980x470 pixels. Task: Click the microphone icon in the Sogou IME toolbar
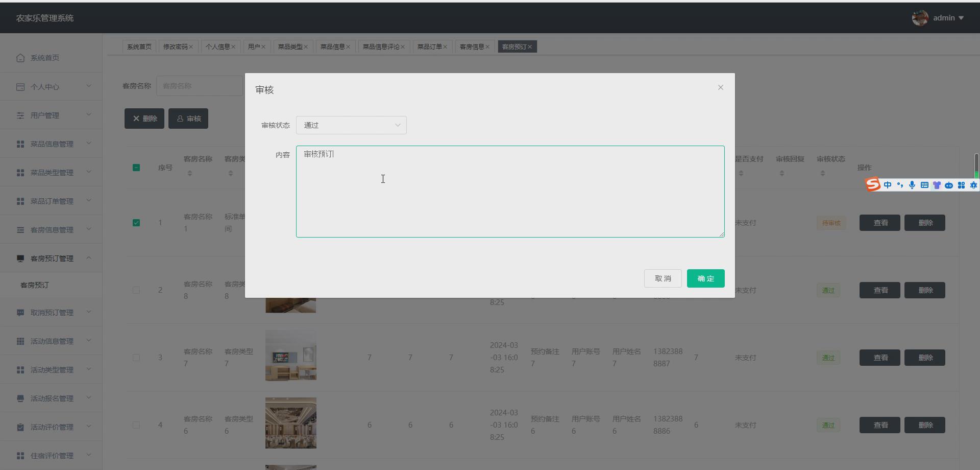click(912, 185)
